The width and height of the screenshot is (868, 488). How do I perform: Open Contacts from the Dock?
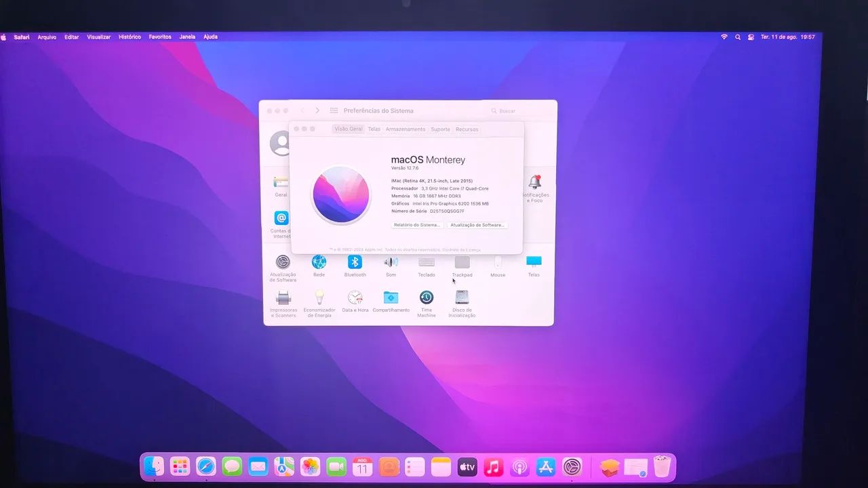[389, 466]
